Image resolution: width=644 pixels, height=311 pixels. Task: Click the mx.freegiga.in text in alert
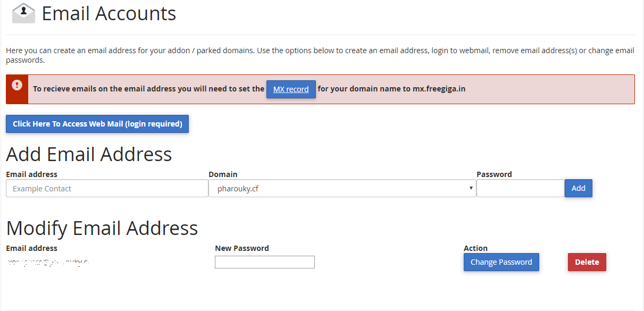439,89
